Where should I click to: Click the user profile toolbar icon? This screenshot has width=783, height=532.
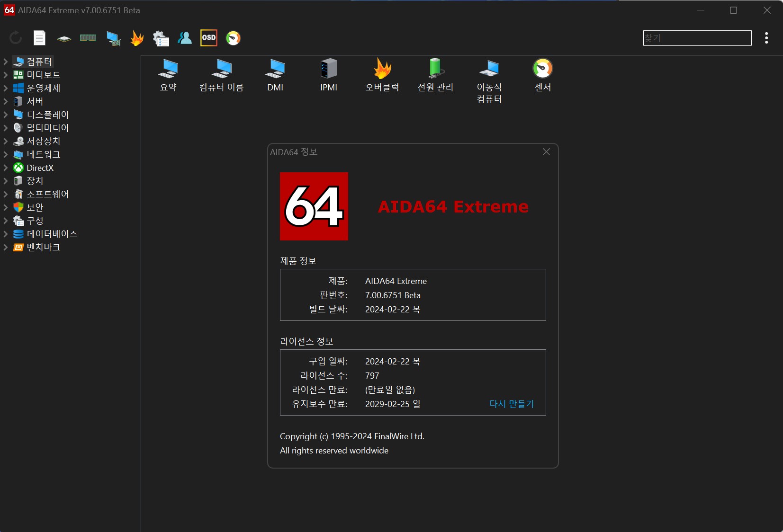click(x=185, y=38)
